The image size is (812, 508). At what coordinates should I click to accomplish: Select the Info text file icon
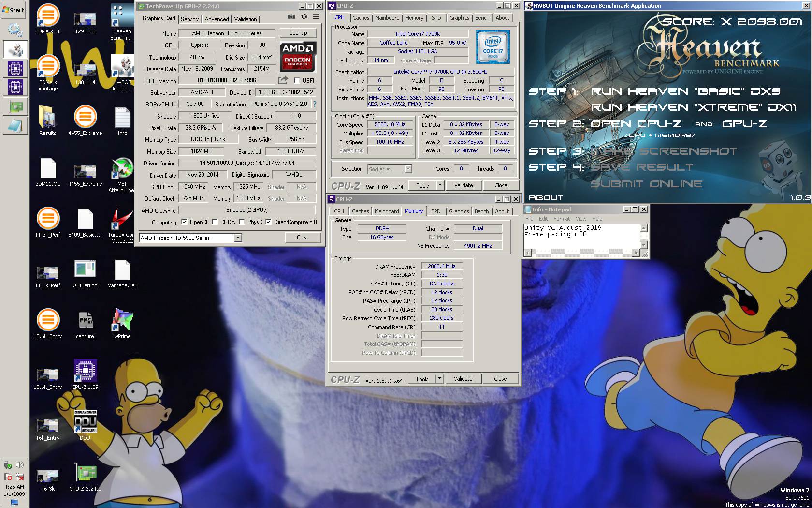click(x=122, y=121)
